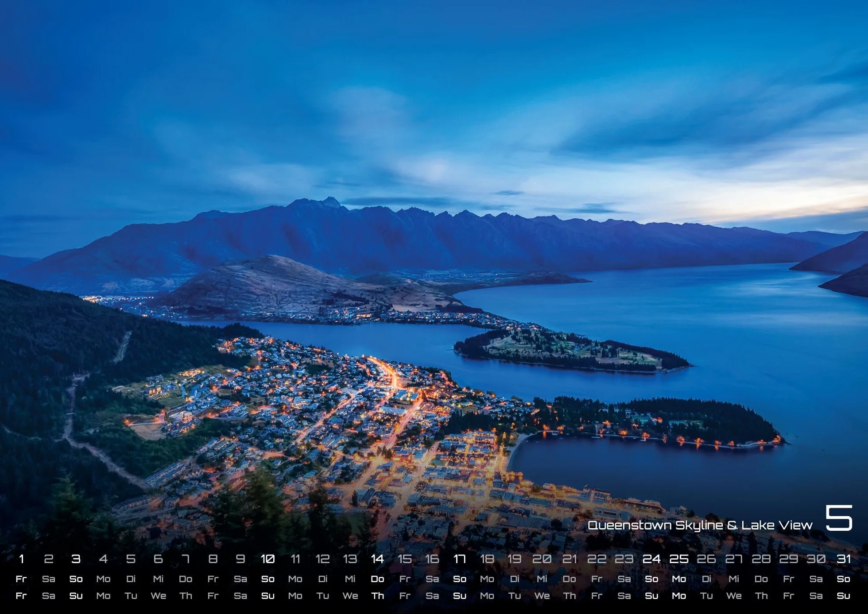This screenshot has height=614, width=868.
Task: Click English weekday 'Tu' under day 26
Action: coord(706,596)
